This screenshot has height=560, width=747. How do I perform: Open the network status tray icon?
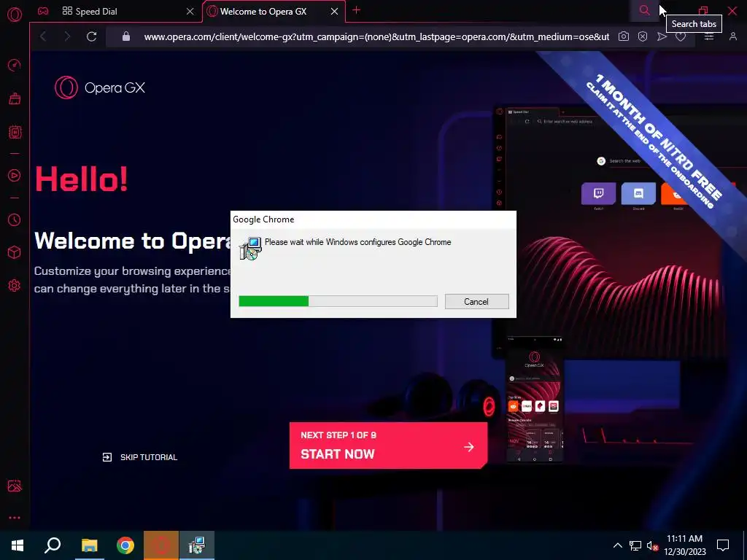[x=635, y=545]
